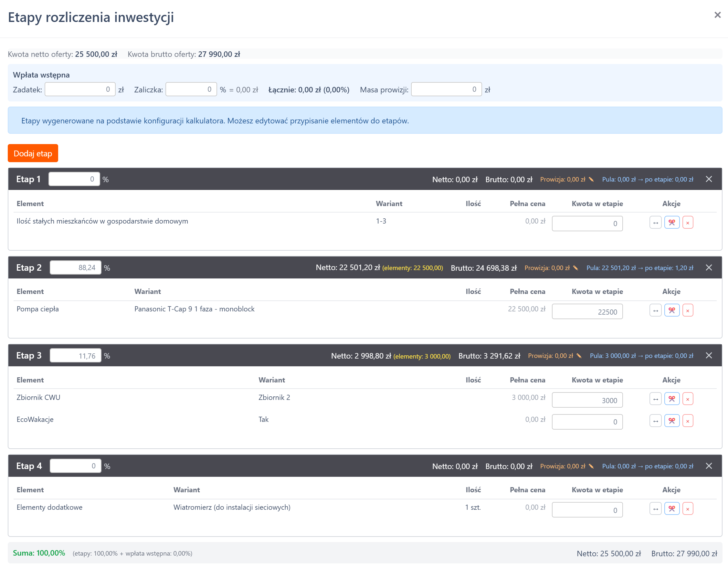Delete Etap 4 using its header X

[x=709, y=465]
